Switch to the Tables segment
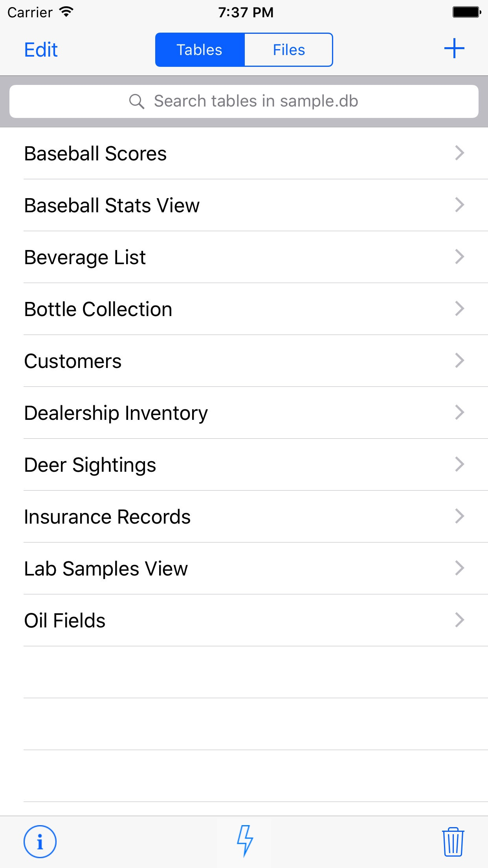This screenshot has width=488, height=868. pyautogui.click(x=200, y=50)
